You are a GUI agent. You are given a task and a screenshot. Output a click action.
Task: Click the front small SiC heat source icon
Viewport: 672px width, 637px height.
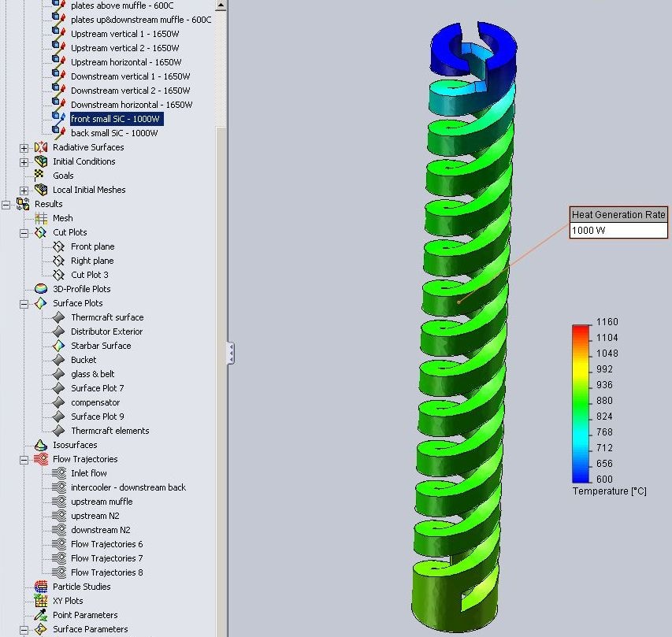pos(59,118)
